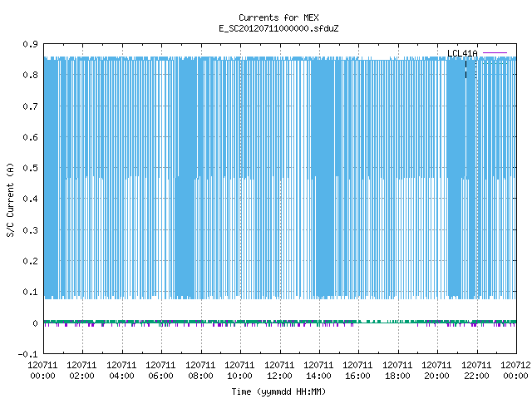Click the x-axis tick 120711 12:00
This screenshot has height=399, width=532.
pyautogui.click(x=279, y=370)
